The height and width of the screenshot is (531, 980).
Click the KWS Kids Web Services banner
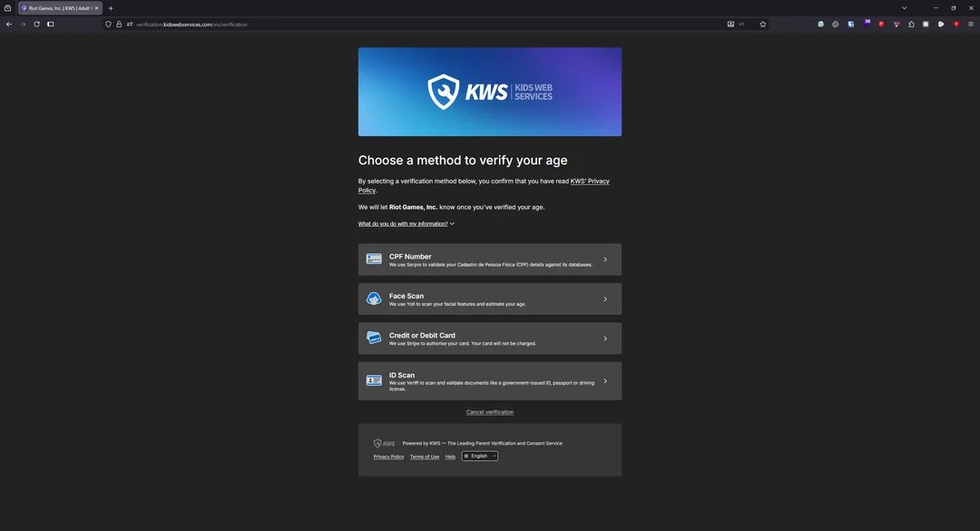(490, 92)
